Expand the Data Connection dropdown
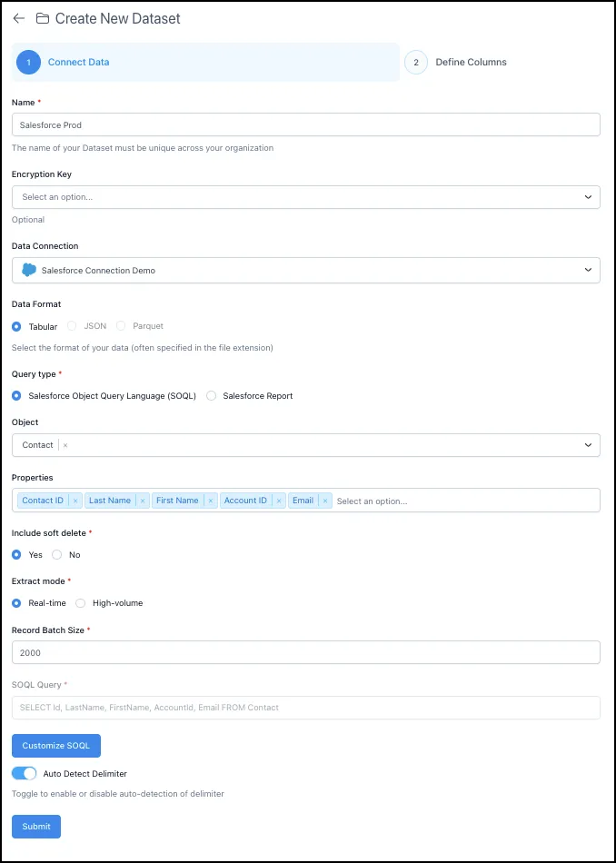 [306, 270]
